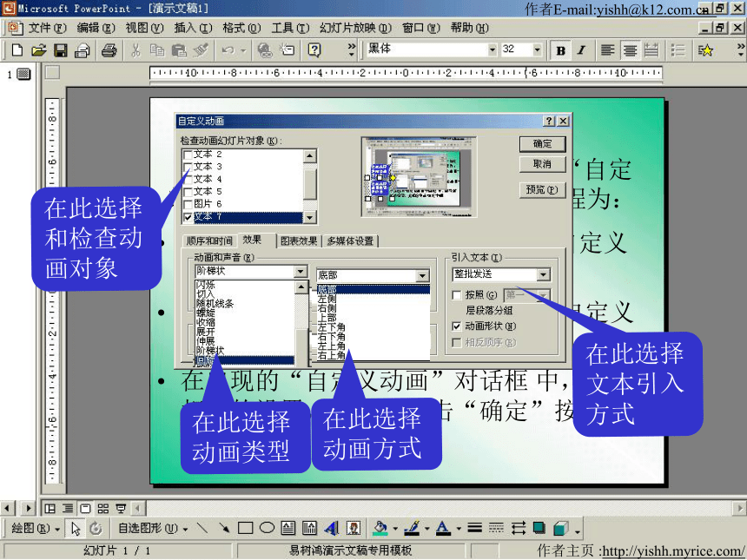Insert WordArt with the blue A icon

[x=331, y=528]
